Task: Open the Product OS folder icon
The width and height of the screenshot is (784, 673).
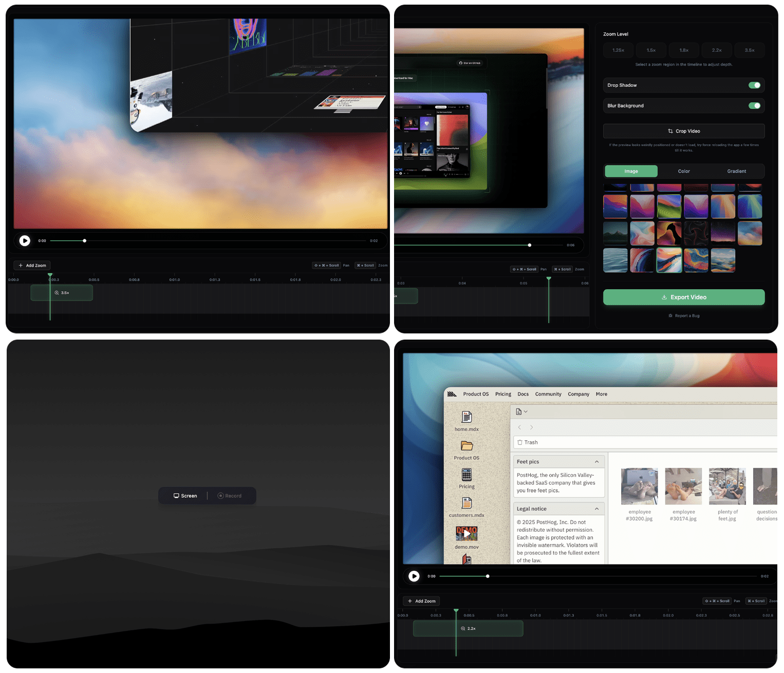Action: tap(466, 446)
